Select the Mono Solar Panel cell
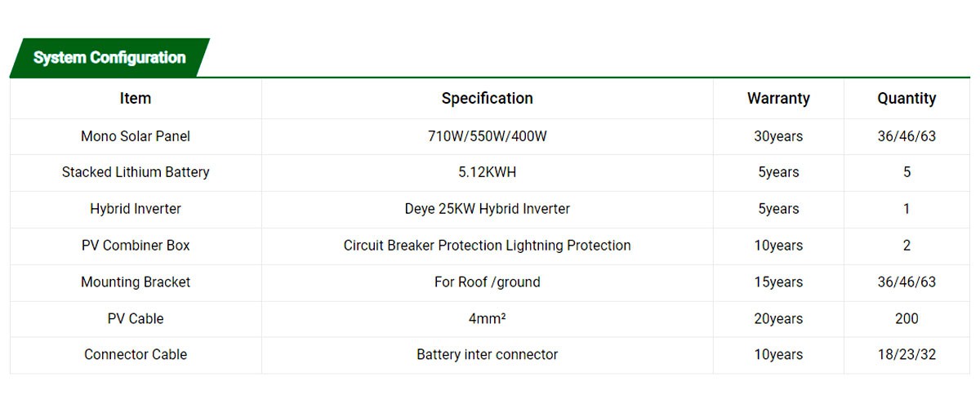The width and height of the screenshot is (980, 408). [x=136, y=136]
